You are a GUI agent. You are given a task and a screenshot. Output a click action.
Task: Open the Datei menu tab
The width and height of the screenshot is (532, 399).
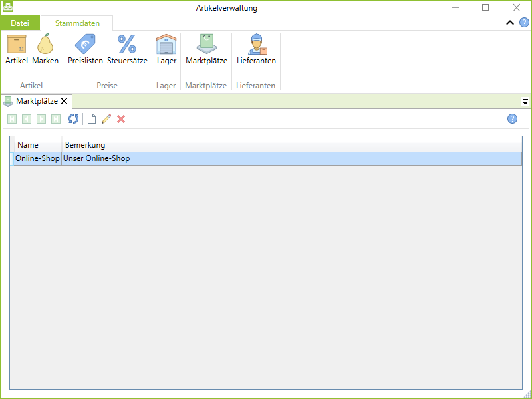[x=20, y=23]
